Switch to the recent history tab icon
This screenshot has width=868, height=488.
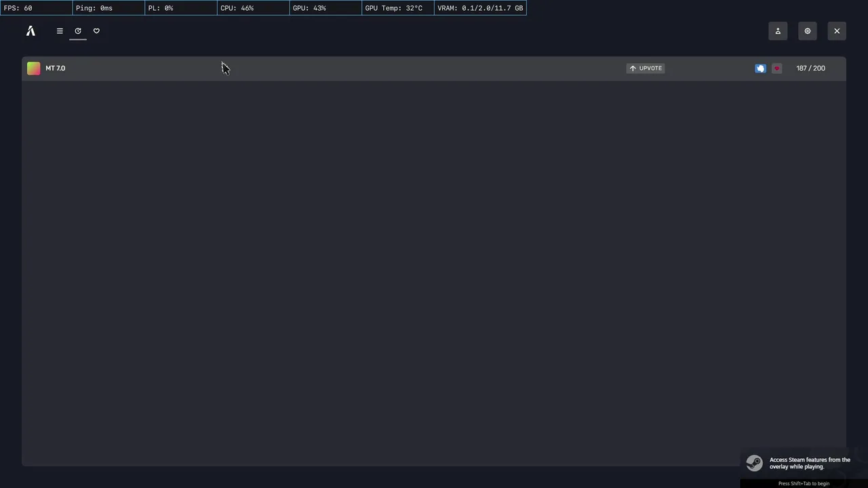[x=78, y=31]
